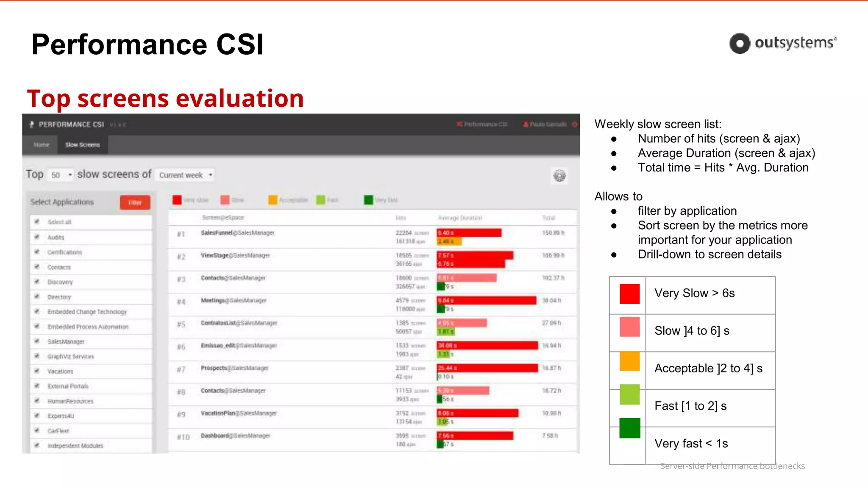
Task: Toggle Embedded Process Automation checkbox
Action: (x=37, y=326)
